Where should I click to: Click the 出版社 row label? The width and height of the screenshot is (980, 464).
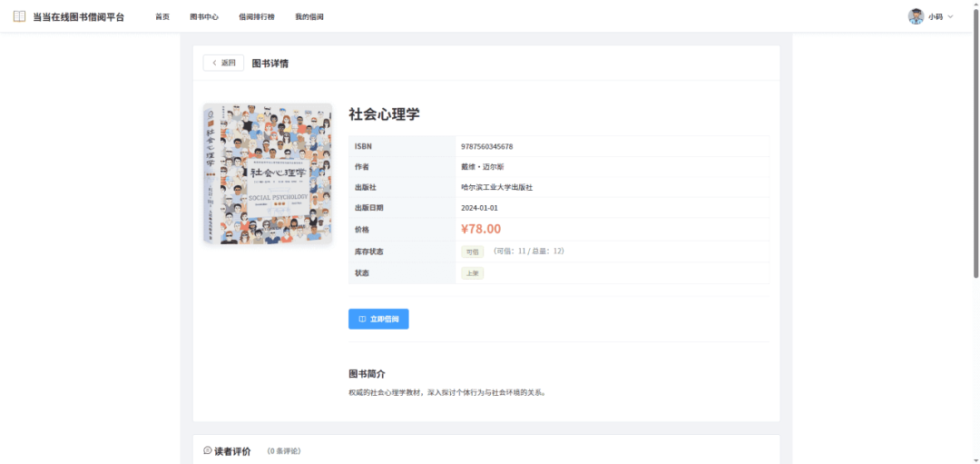[x=366, y=187]
